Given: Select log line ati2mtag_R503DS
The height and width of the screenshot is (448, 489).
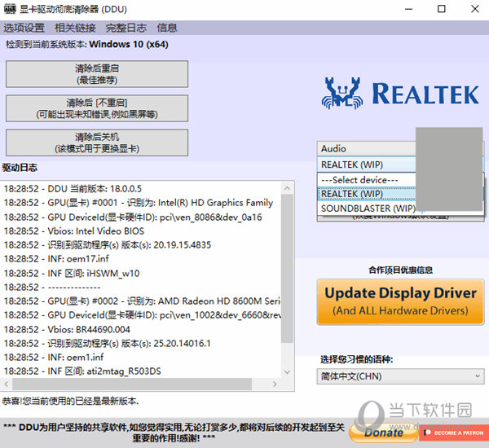Looking at the screenshot, I should [82, 371].
